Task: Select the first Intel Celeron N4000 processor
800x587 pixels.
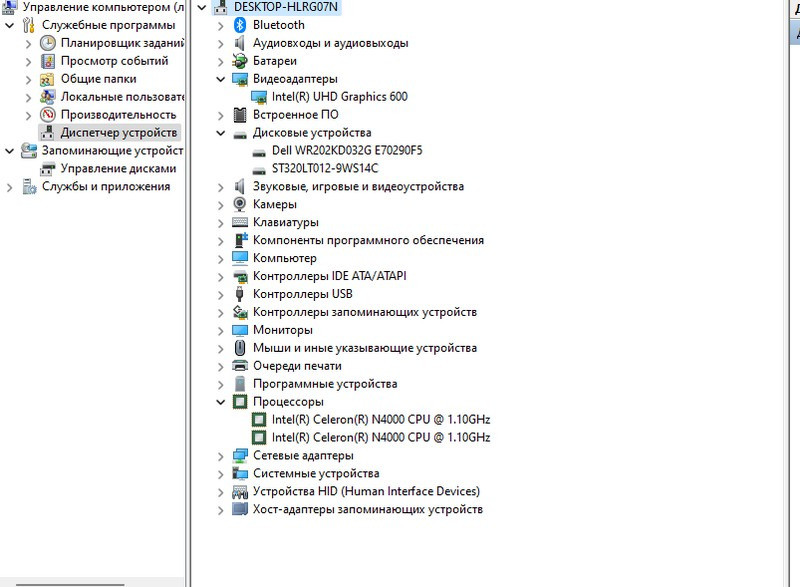Action: [x=381, y=420]
